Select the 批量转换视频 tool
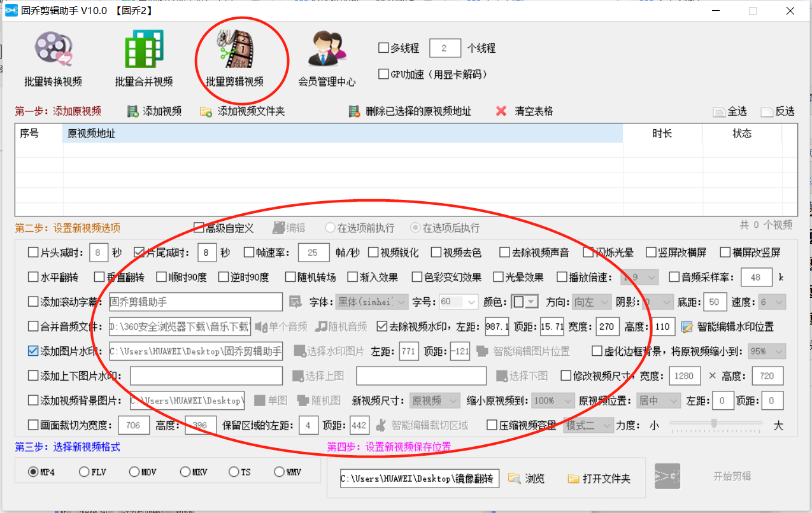Viewport: 812px width, 513px height. (x=53, y=57)
